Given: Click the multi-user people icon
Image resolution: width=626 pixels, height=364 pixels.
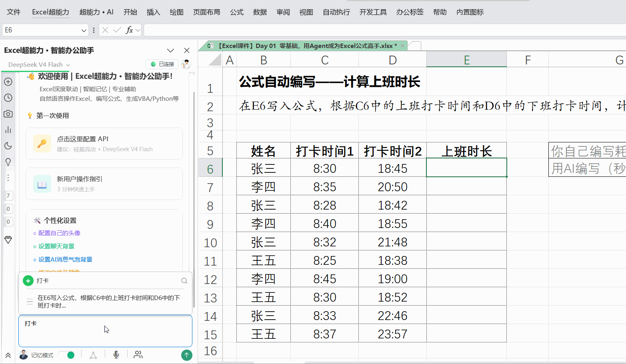Looking at the screenshot, I should tap(138, 355).
